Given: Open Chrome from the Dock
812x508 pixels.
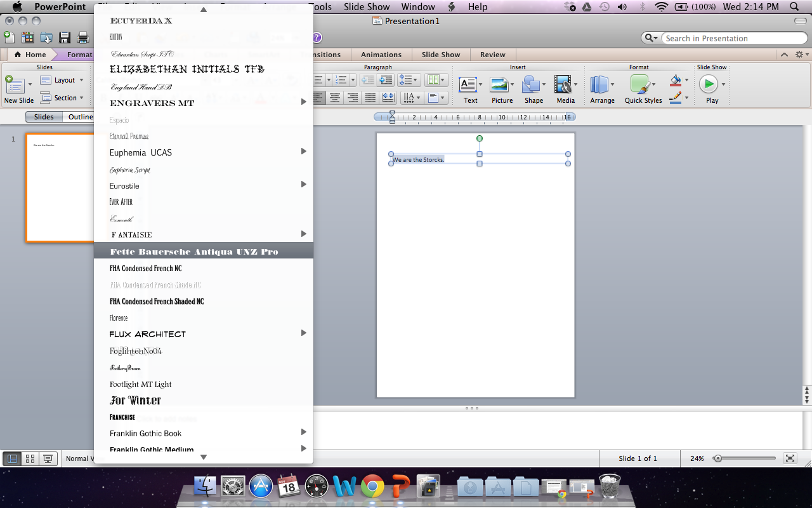Looking at the screenshot, I should click(372, 487).
